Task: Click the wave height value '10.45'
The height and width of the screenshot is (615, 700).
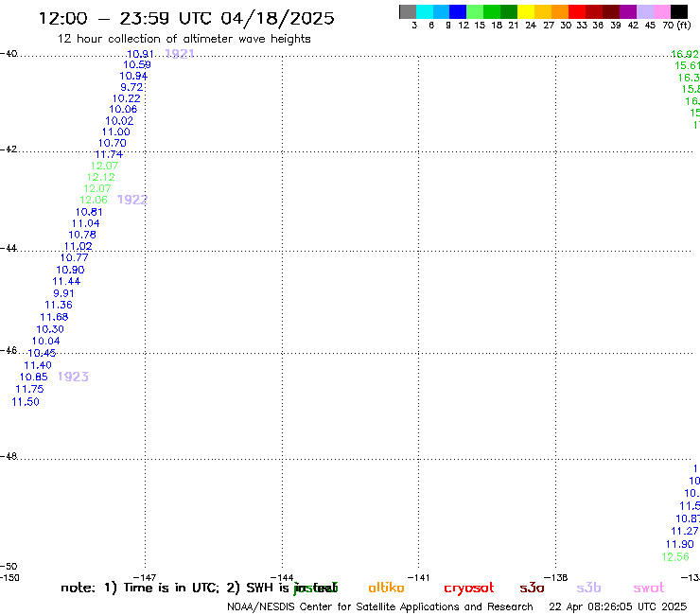Action: click(42, 353)
